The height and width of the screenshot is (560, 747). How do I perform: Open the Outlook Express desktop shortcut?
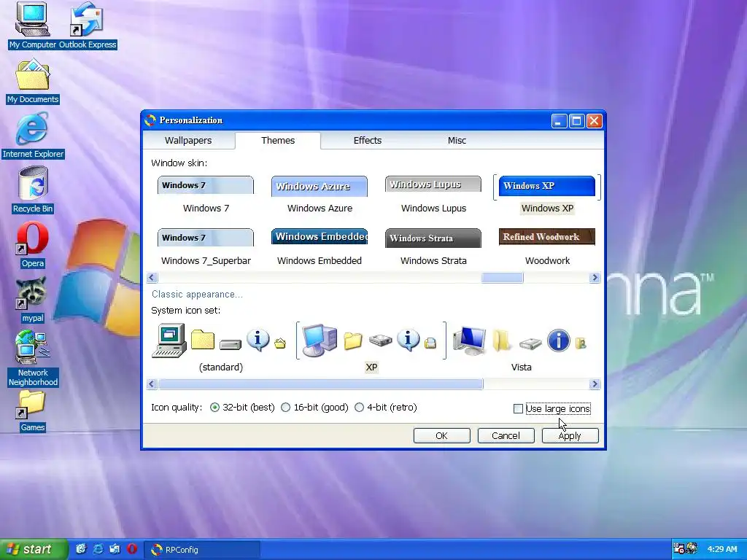[88, 26]
